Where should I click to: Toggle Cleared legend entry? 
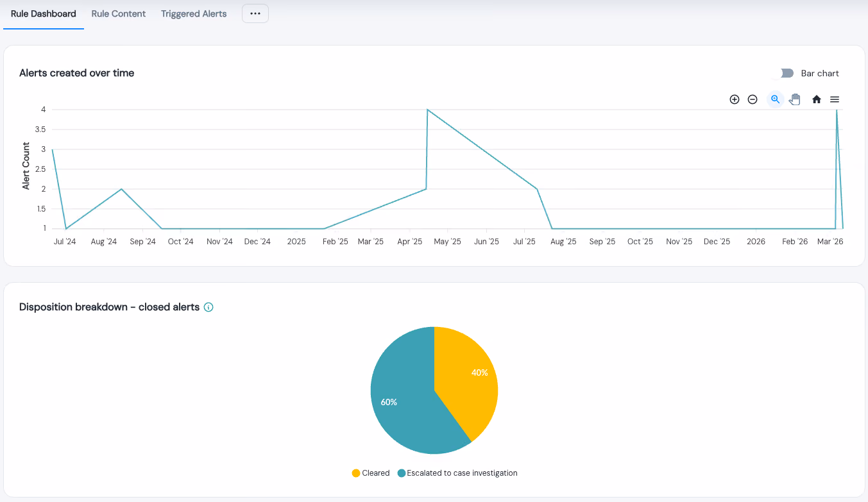(x=371, y=473)
